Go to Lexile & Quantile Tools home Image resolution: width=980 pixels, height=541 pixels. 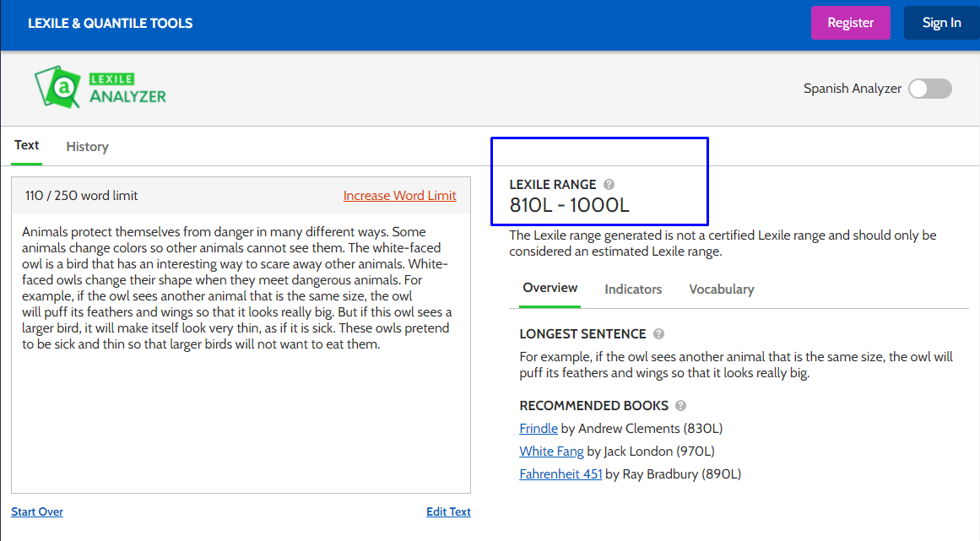point(111,24)
